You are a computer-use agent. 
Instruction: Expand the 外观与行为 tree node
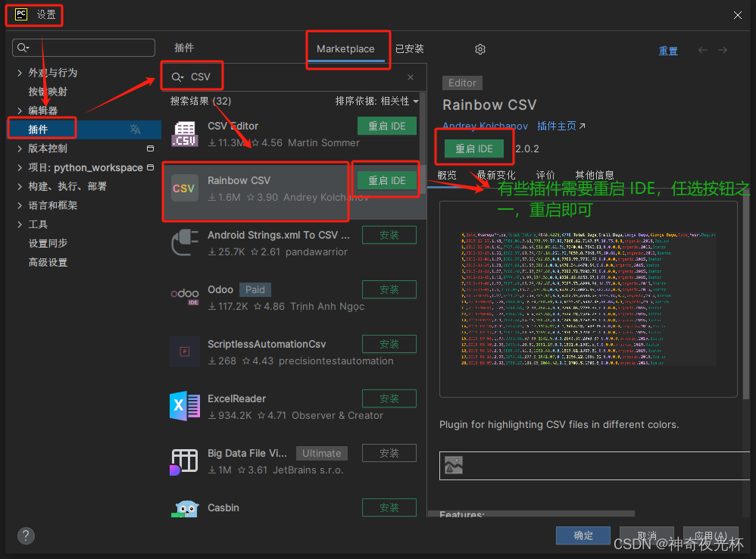pos(19,73)
